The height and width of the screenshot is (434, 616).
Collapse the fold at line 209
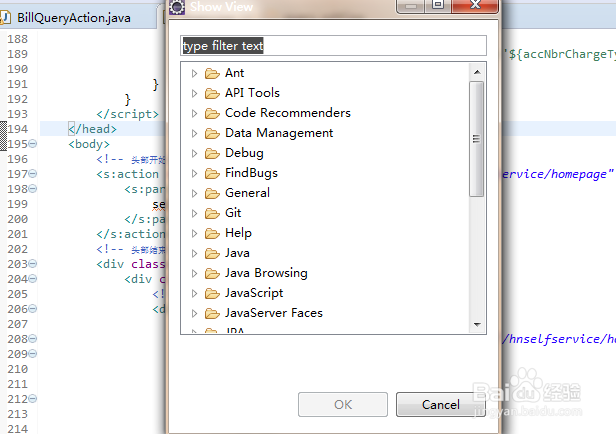33,353
